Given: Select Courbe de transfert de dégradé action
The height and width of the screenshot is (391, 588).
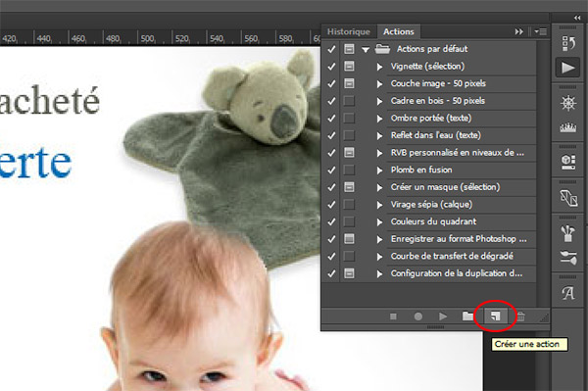Looking at the screenshot, I should tap(452, 256).
